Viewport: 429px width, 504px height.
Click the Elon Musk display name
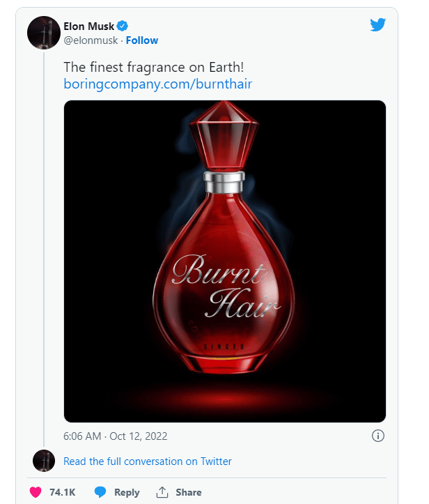[88, 26]
